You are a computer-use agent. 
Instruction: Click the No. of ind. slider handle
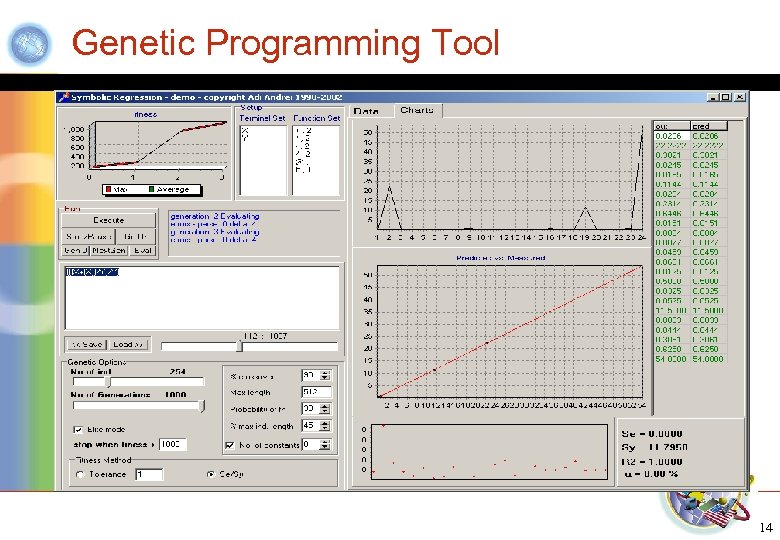[107, 382]
